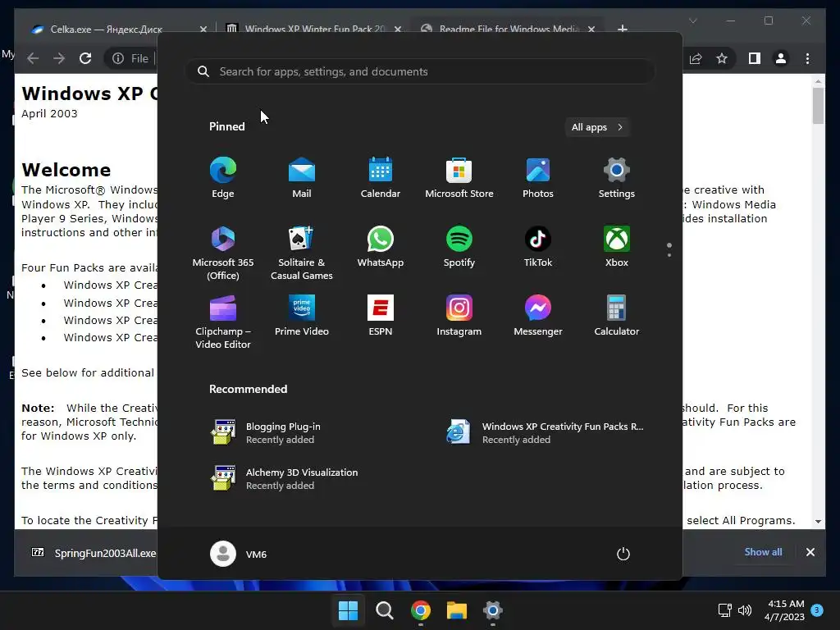Open the Calendar app

click(381, 178)
